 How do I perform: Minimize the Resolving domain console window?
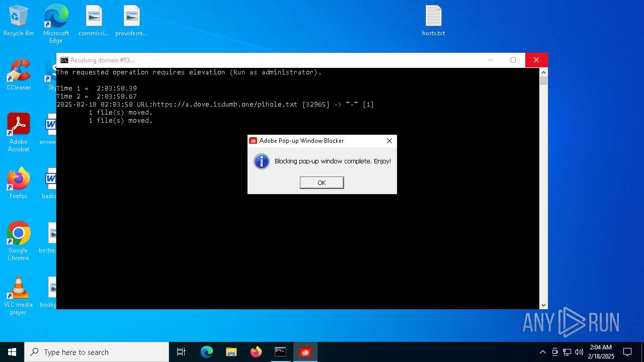pos(490,60)
